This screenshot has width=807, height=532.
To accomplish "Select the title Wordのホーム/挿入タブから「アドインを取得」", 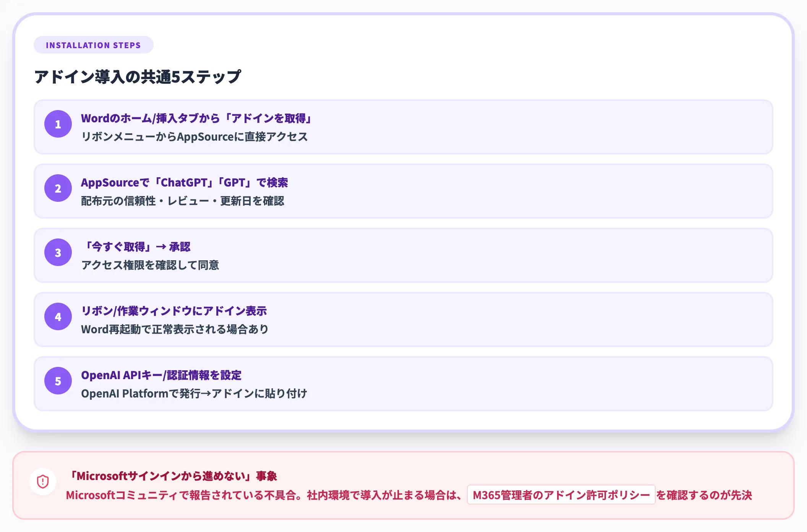I will (197, 118).
